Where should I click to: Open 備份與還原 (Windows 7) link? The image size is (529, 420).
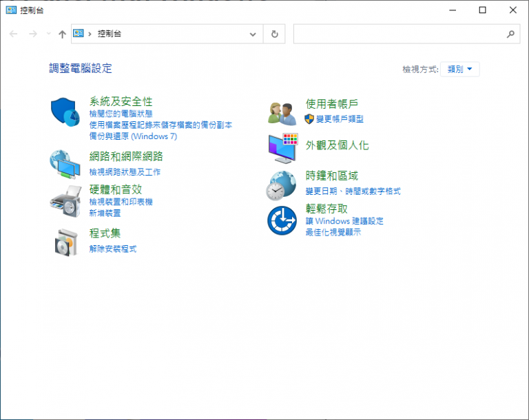point(133,136)
